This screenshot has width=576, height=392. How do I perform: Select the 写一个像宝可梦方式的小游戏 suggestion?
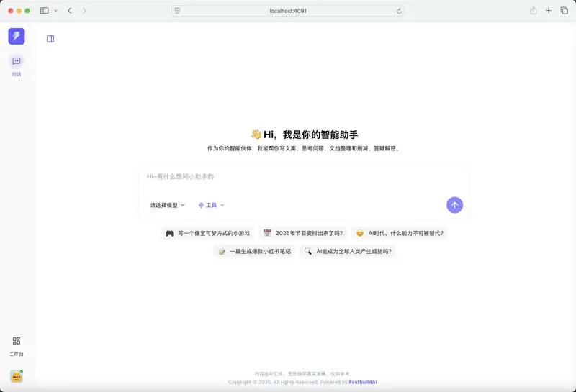point(207,233)
